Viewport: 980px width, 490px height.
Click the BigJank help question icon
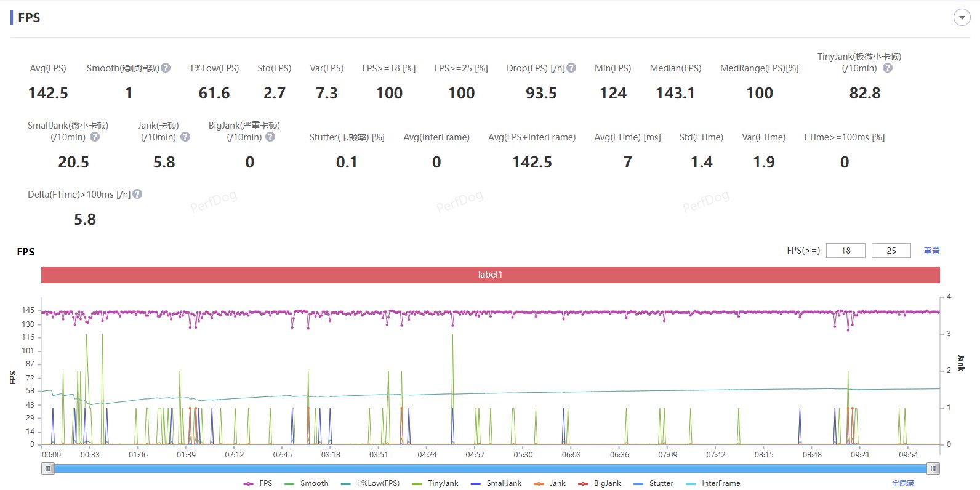(x=270, y=137)
